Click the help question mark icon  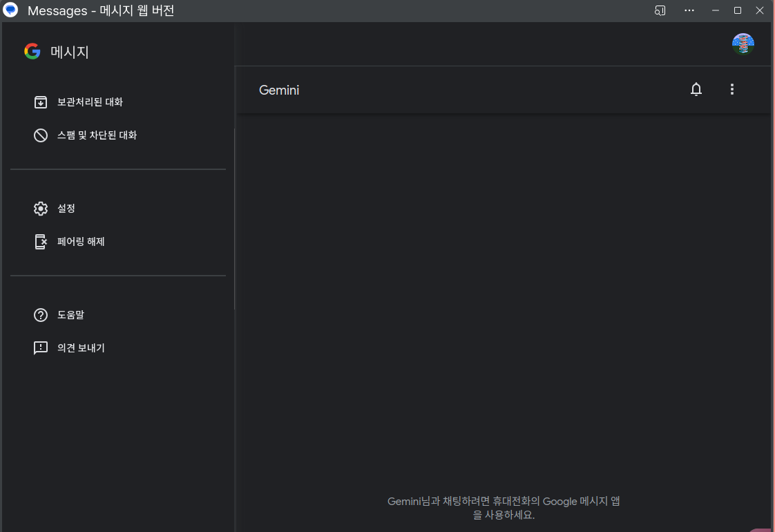coord(41,315)
